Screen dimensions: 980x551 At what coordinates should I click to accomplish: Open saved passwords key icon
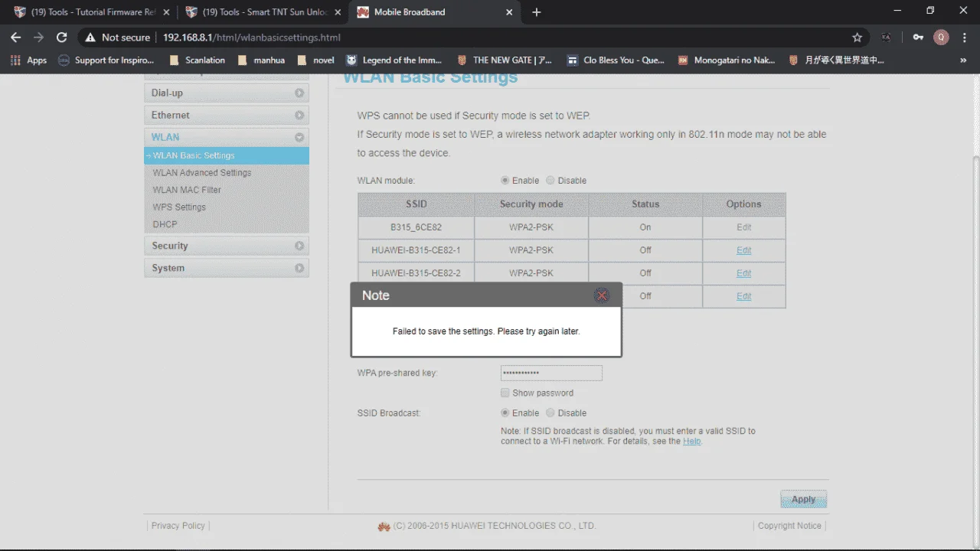click(918, 37)
